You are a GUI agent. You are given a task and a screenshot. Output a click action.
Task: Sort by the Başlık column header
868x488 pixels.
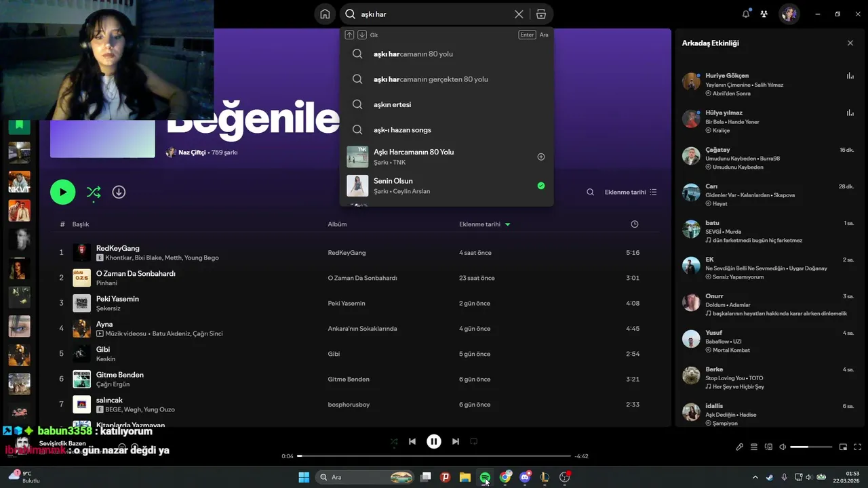pyautogui.click(x=81, y=224)
